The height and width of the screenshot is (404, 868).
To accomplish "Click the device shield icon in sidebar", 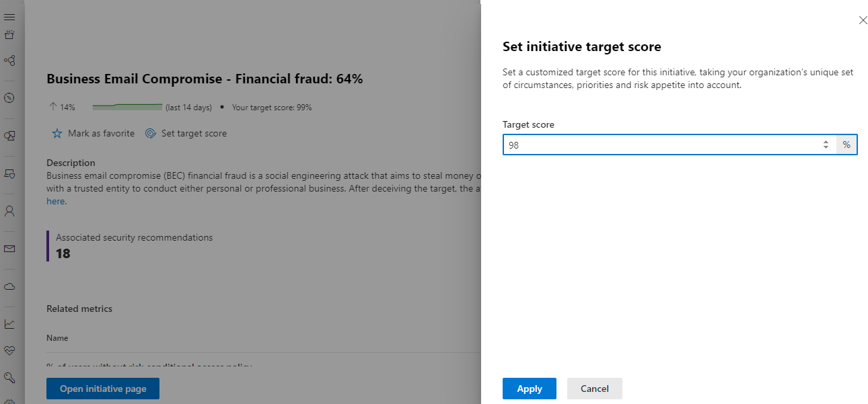I will [9, 173].
